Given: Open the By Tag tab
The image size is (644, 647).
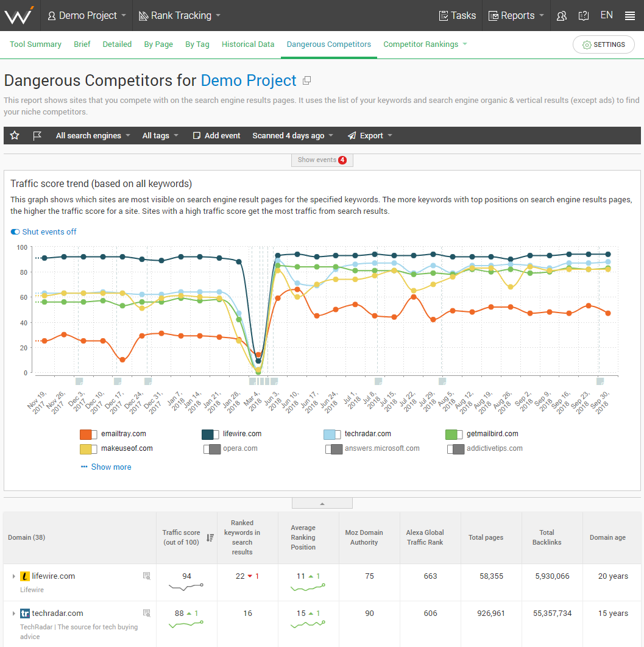Looking at the screenshot, I should coord(197,44).
